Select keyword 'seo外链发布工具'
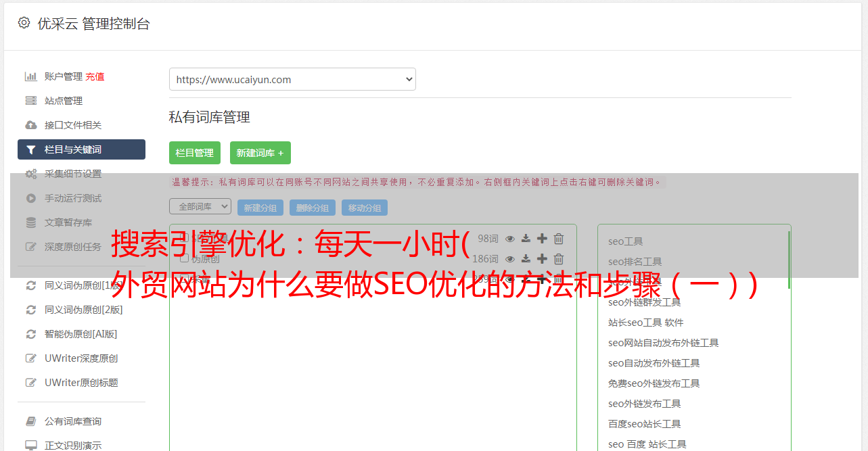868x451 pixels. click(x=645, y=404)
